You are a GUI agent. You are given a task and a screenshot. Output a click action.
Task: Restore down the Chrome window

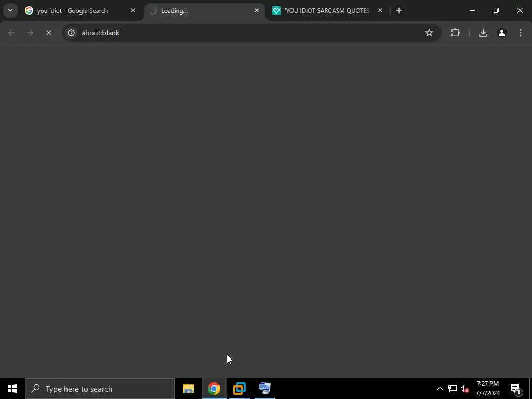pos(496,11)
